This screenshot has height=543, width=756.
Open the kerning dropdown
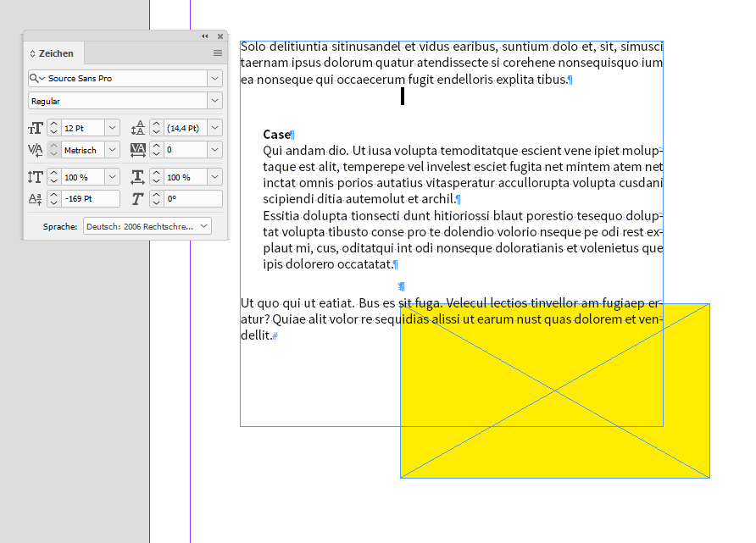tap(113, 150)
